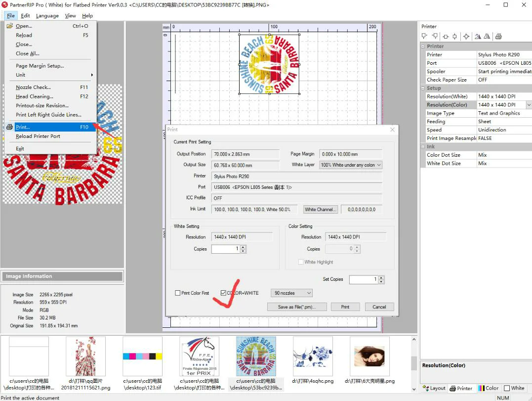Collapse the Setup section in property grid

(423, 89)
